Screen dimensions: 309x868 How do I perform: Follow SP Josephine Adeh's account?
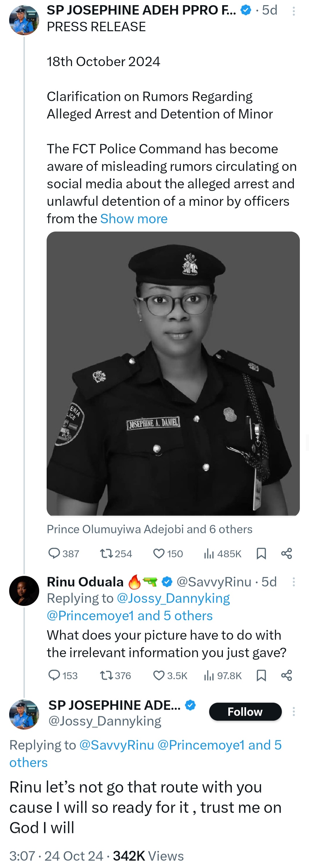pos(245,712)
